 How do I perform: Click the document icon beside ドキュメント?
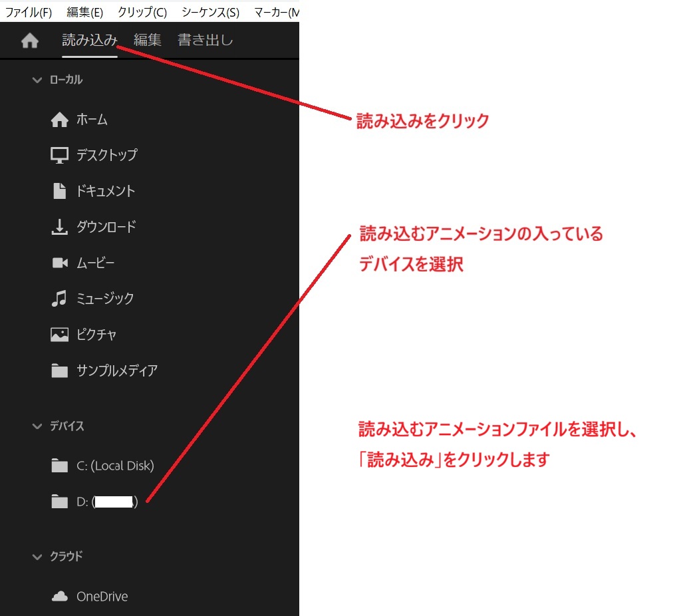pyautogui.click(x=60, y=192)
